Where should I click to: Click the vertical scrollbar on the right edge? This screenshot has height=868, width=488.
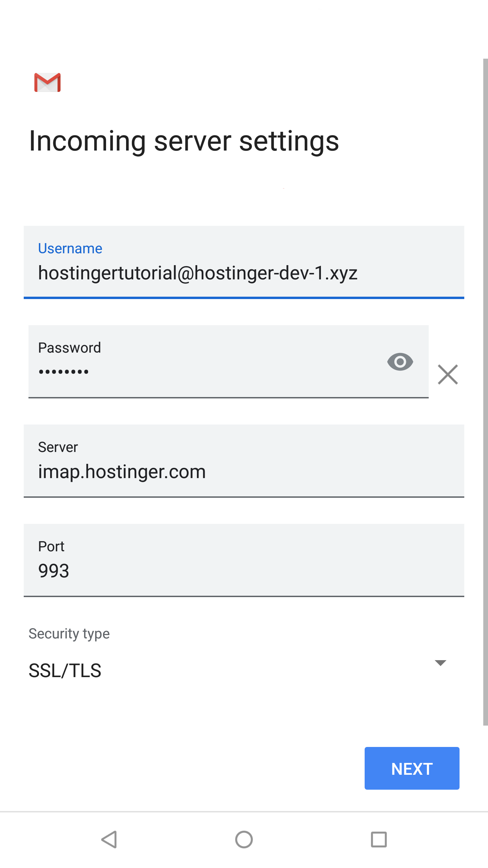[485, 390]
